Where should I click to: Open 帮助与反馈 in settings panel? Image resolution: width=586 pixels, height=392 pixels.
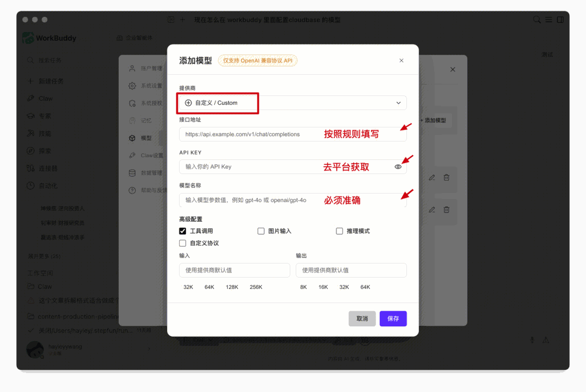click(148, 190)
